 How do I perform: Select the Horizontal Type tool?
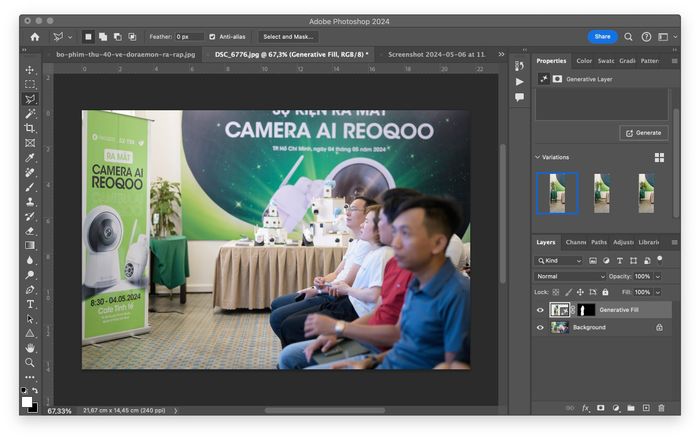click(30, 304)
